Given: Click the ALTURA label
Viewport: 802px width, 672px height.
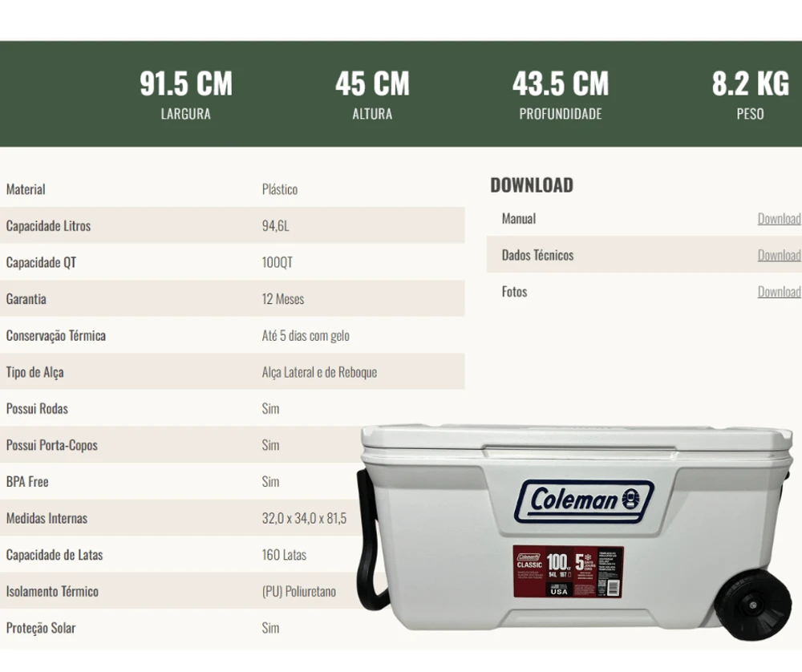Looking at the screenshot, I should tap(372, 114).
